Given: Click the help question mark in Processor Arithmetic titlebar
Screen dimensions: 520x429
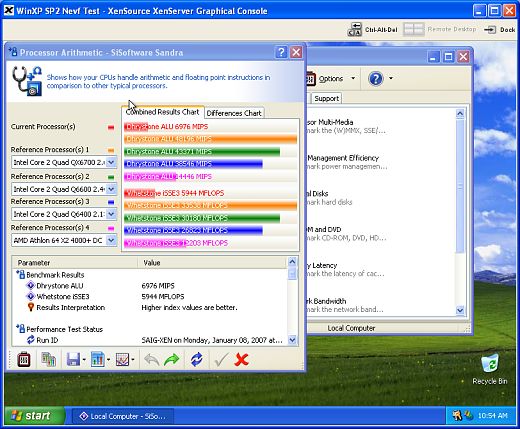Looking at the screenshot, I should (281, 52).
